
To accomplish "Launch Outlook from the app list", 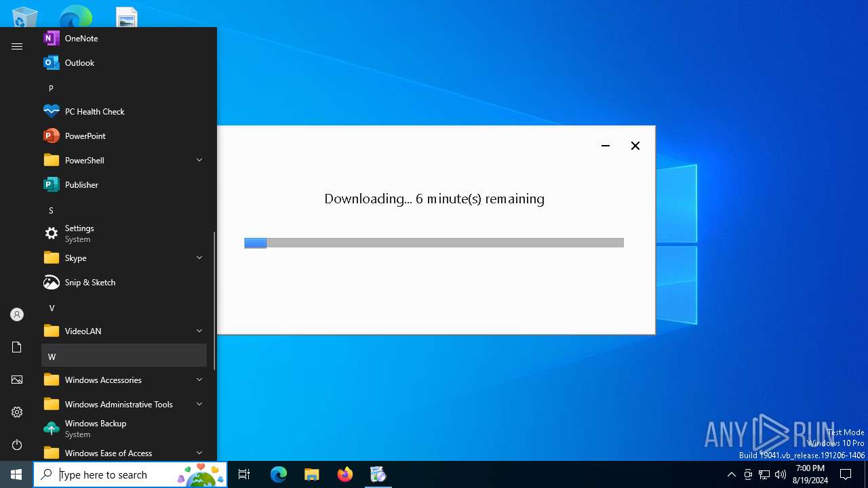I will 124,63.
